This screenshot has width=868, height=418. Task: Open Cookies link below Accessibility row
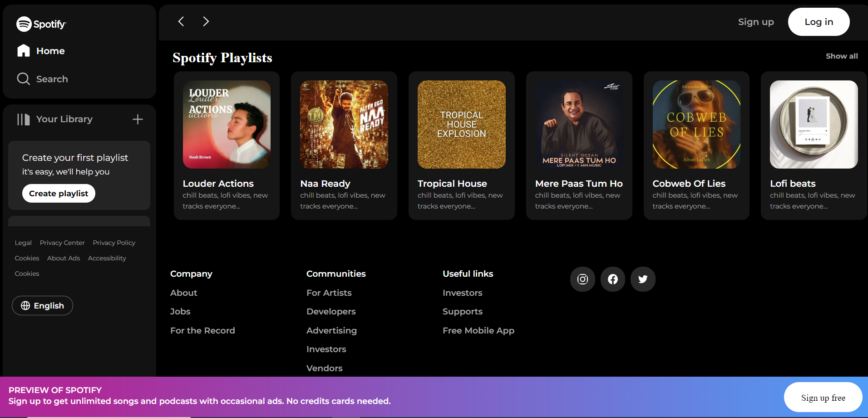click(x=27, y=274)
